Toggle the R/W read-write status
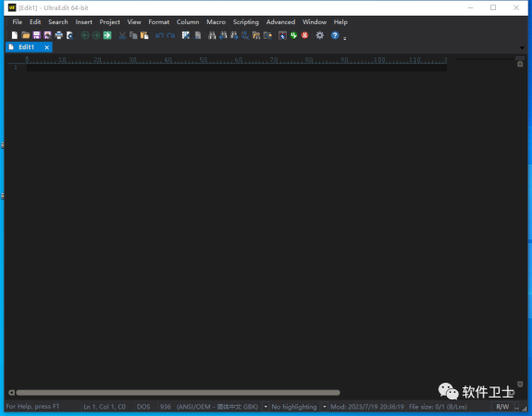532x416 pixels. (x=502, y=407)
